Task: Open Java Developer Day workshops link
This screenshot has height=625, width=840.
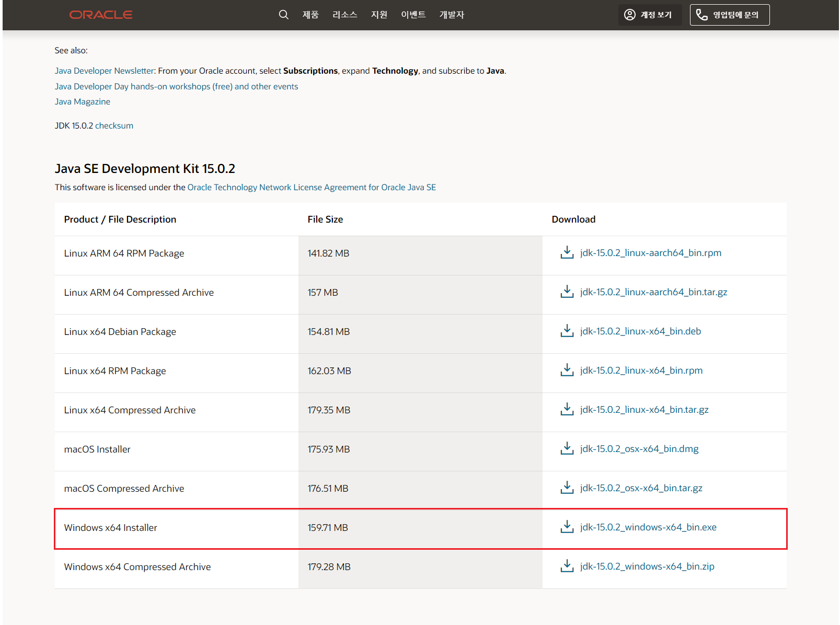Action: pos(177,86)
